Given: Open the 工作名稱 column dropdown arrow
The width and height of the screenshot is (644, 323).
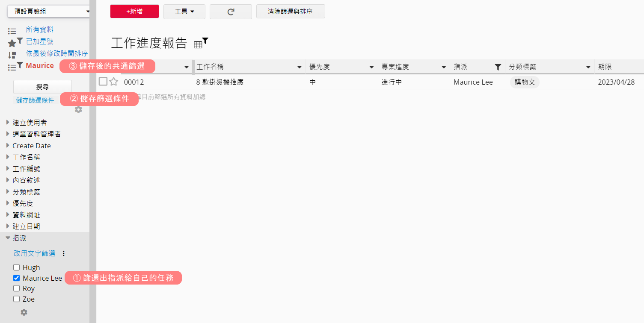Looking at the screenshot, I should [x=300, y=68].
